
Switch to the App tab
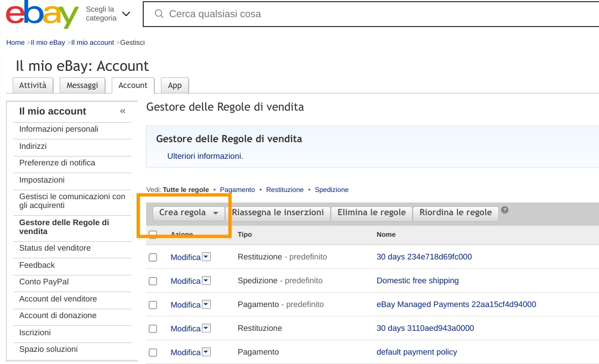[x=175, y=85]
